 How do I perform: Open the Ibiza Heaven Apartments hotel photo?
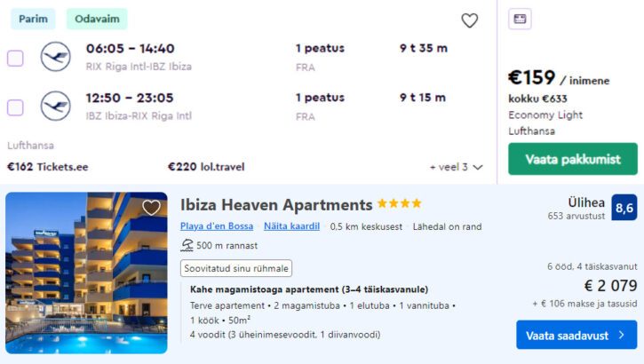(86, 273)
